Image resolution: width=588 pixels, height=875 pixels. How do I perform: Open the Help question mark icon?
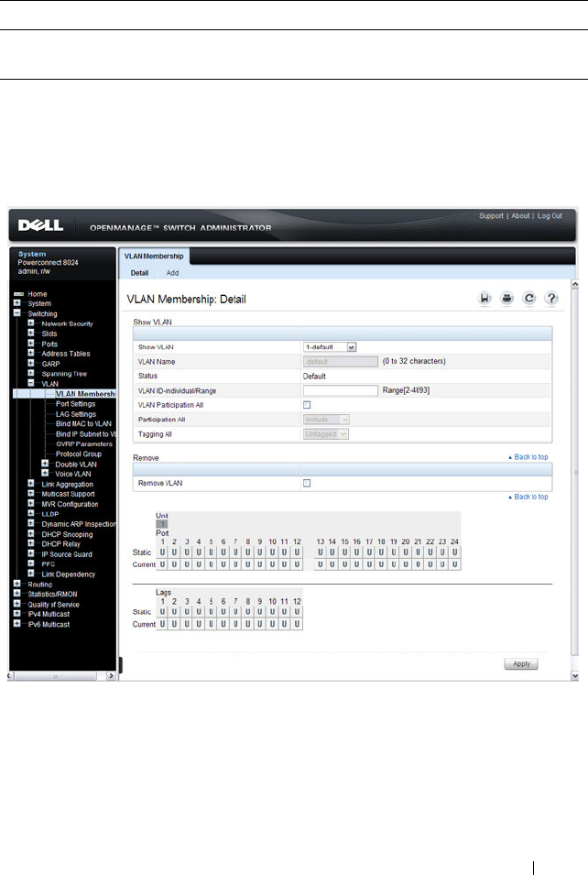(x=551, y=299)
